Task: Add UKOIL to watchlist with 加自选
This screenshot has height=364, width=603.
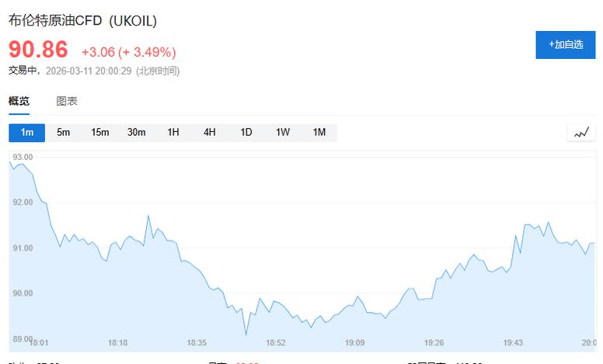Action: pyautogui.click(x=565, y=45)
